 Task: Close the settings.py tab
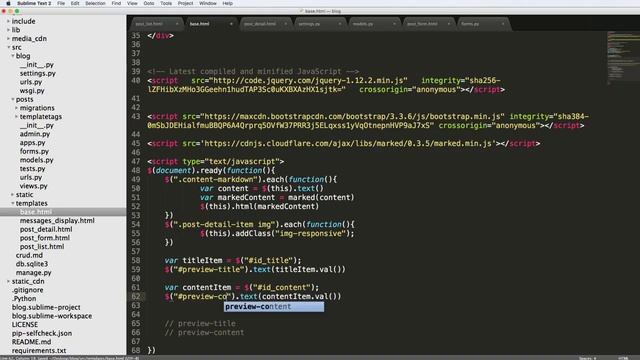[x=340, y=24]
